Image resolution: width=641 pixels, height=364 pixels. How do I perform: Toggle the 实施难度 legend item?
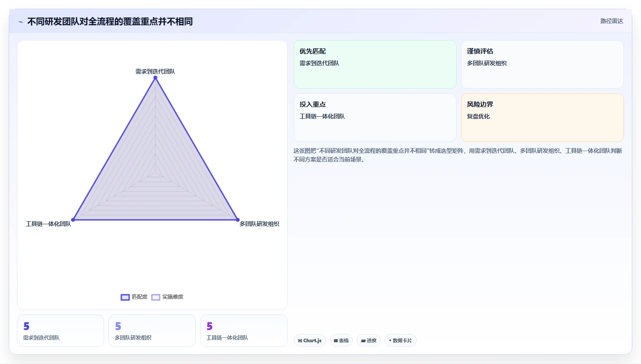[x=167, y=297]
